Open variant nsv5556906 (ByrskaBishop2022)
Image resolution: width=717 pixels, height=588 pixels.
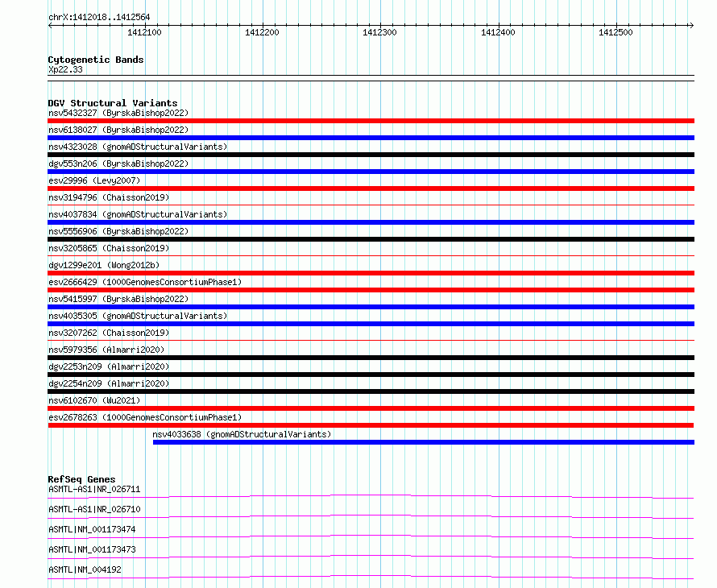(x=118, y=231)
